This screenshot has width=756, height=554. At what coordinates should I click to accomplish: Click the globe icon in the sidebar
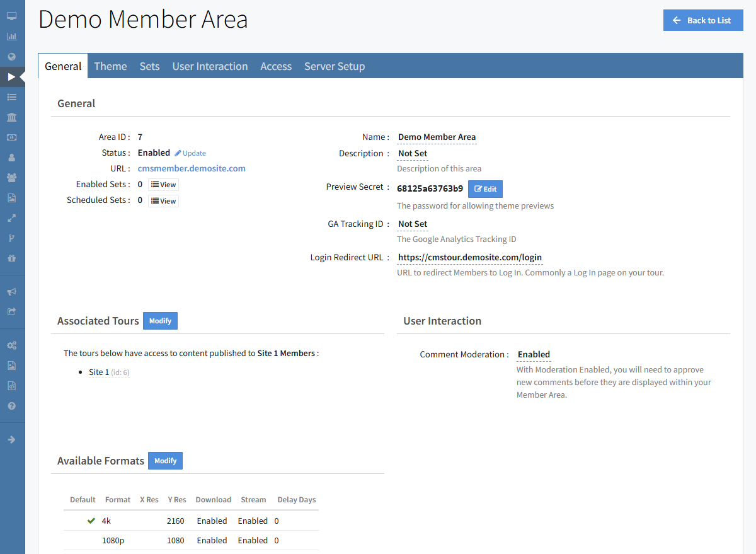point(11,57)
